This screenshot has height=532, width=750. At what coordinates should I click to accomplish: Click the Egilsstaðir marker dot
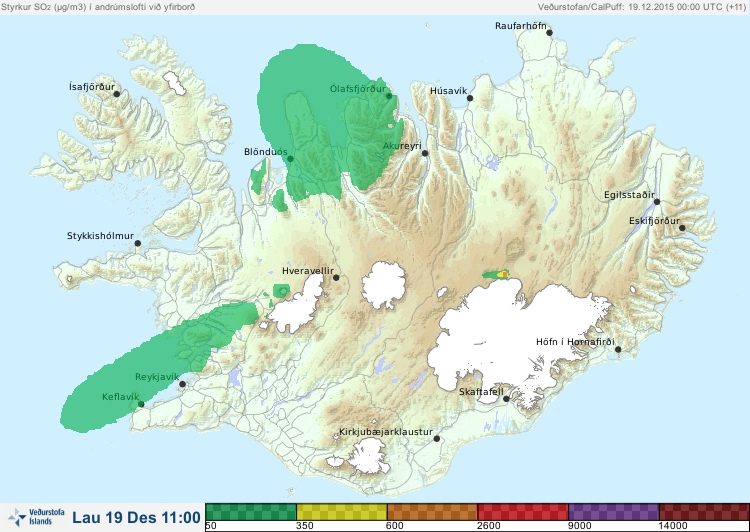[x=657, y=202]
